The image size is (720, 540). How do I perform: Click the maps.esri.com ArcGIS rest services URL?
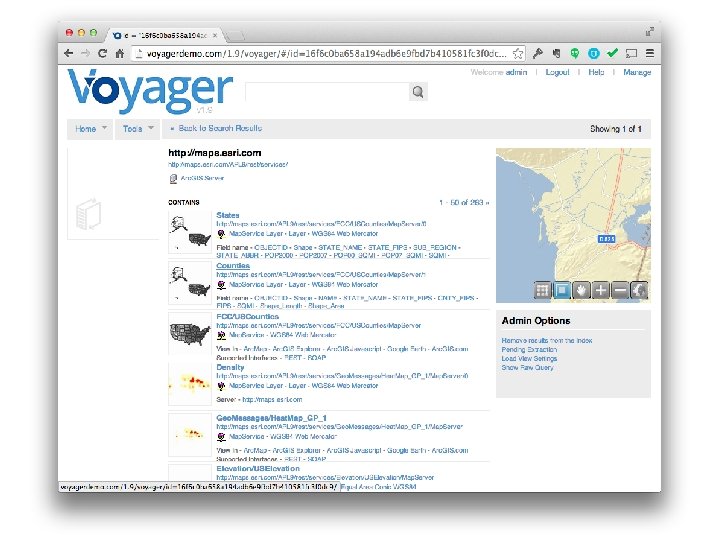(x=228, y=164)
